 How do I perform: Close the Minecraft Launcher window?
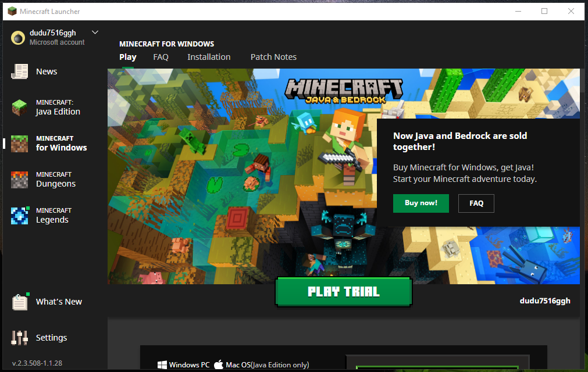(571, 11)
